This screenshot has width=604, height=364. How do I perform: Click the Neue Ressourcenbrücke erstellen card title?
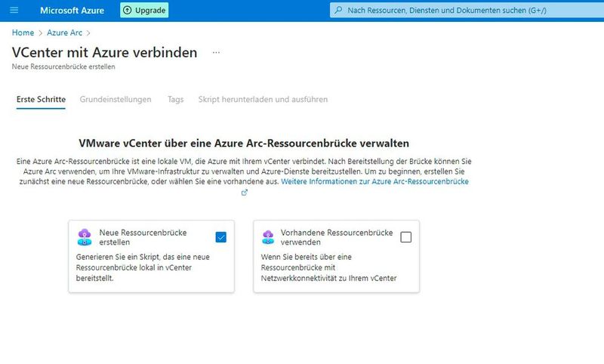[x=143, y=237]
